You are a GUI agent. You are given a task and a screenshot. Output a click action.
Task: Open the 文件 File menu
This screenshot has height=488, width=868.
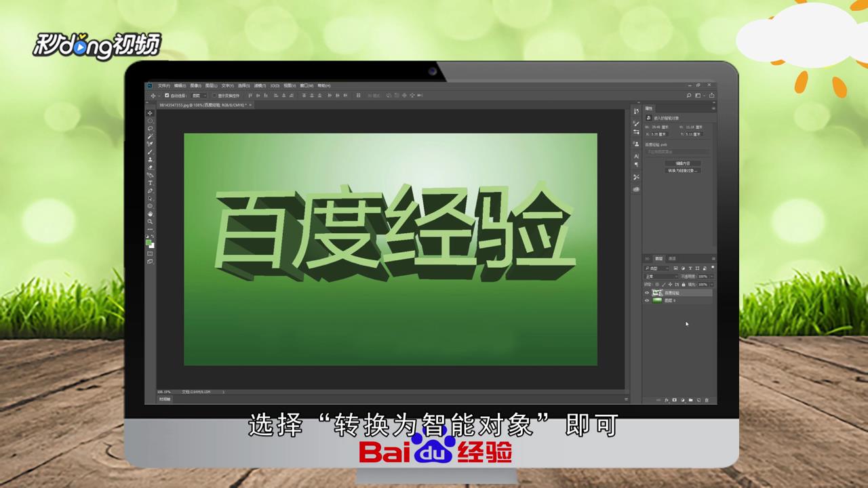164,86
